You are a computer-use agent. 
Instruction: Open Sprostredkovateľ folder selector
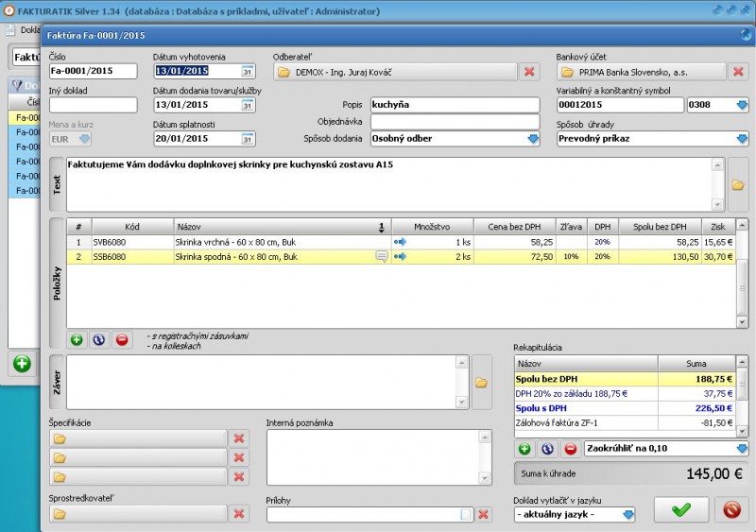[138, 514]
